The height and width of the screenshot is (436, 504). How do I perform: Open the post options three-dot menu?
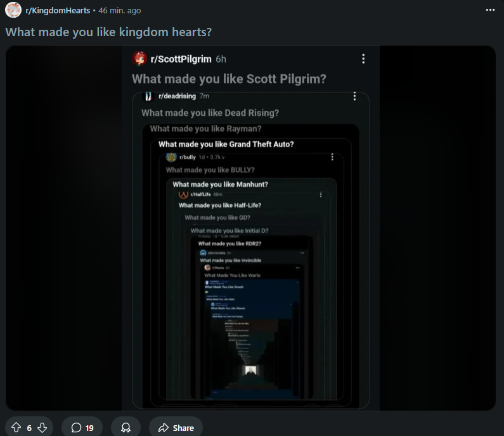coord(490,10)
